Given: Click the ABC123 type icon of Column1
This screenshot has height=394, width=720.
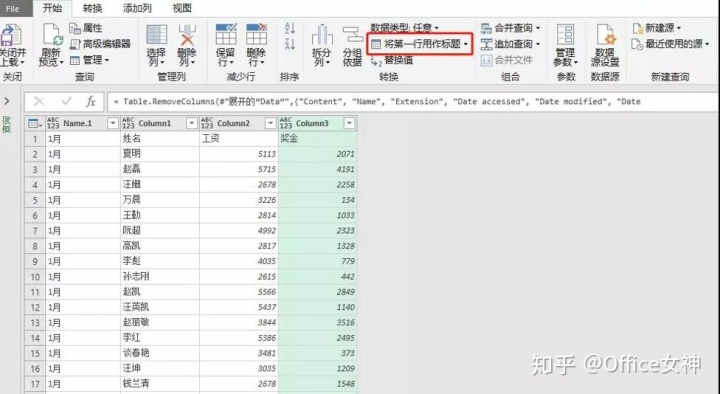Looking at the screenshot, I should tap(128, 123).
